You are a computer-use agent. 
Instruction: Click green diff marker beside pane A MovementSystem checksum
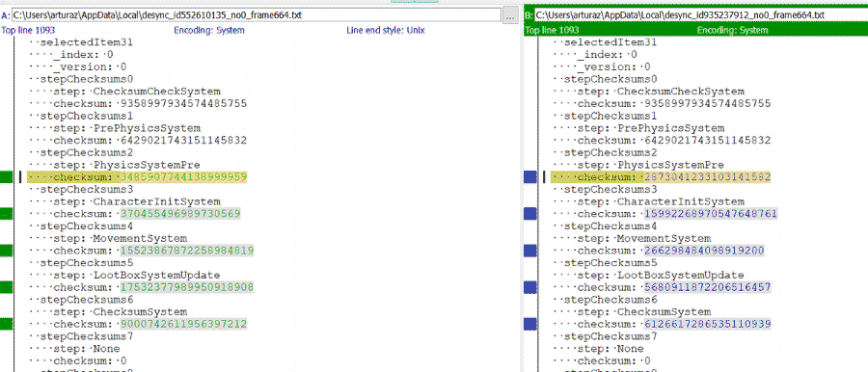click(6, 251)
